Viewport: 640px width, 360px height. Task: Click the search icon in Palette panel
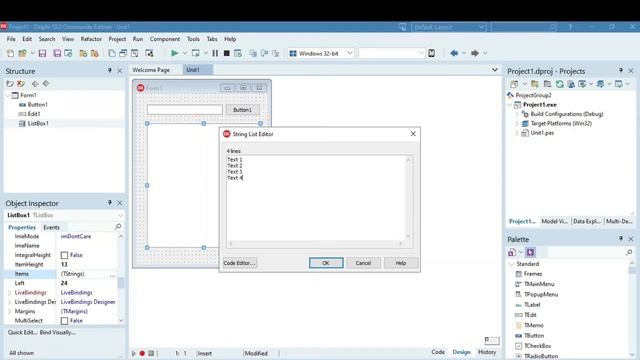coord(629,252)
